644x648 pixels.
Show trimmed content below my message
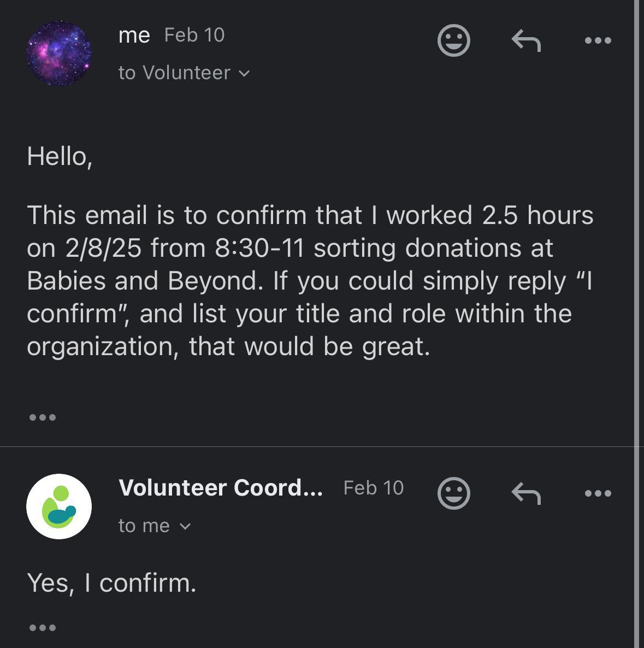pos(42,417)
